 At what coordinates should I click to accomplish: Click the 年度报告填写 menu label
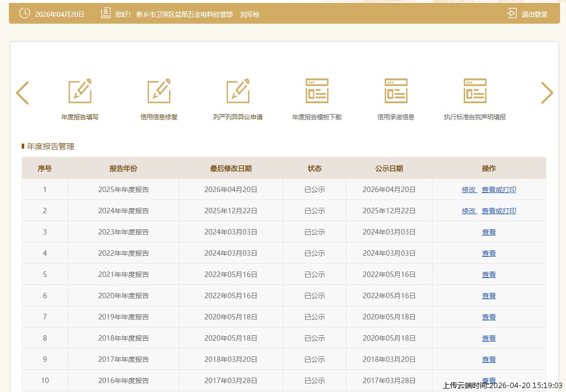[x=80, y=118]
